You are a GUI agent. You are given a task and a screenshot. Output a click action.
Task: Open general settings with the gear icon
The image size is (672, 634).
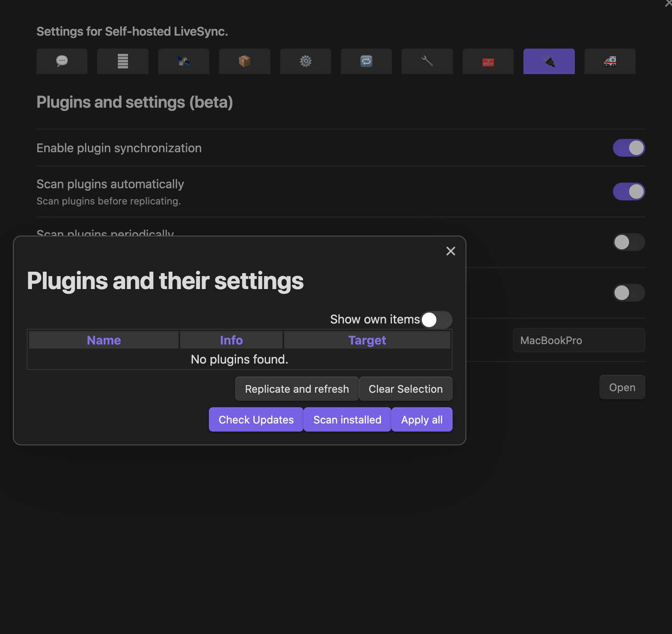click(306, 62)
